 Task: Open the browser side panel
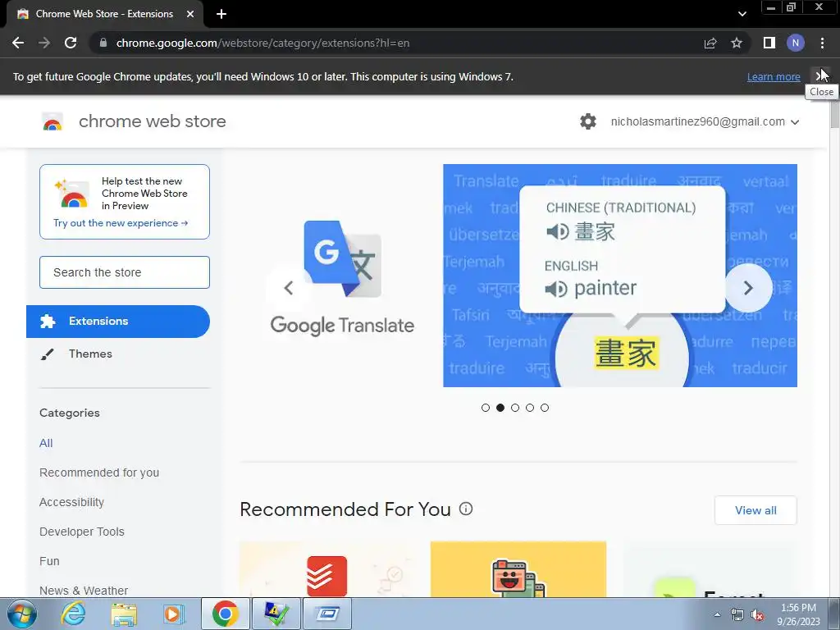click(769, 43)
